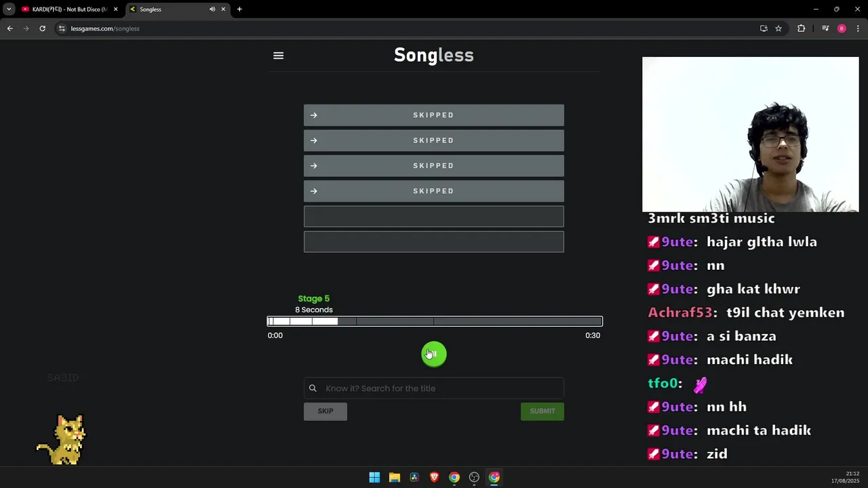
Task: Click the 0:00 start time label
Action: 275,335
